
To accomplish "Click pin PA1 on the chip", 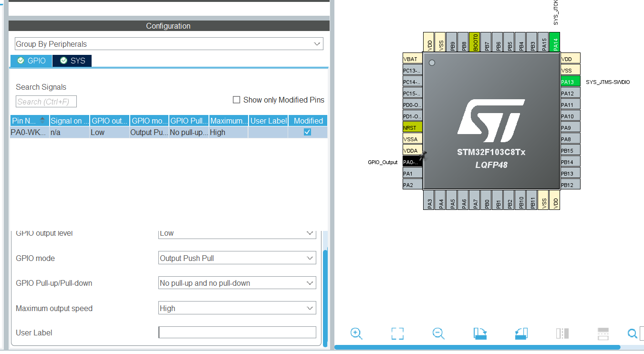I will click(413, 174).
